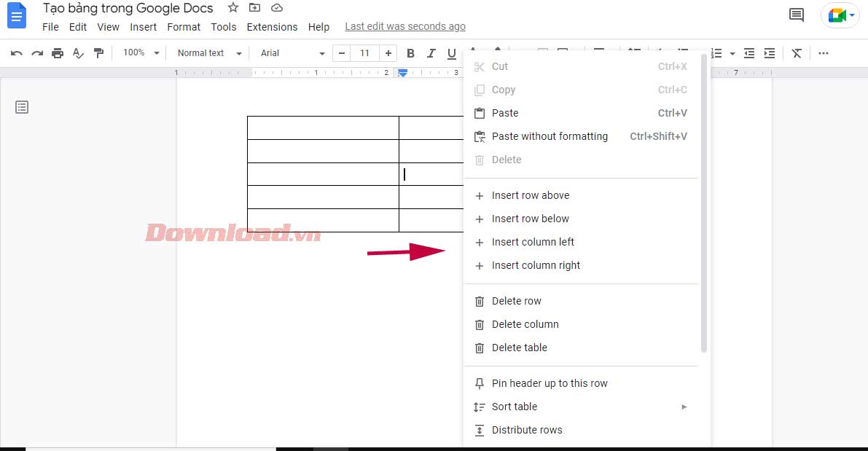
Task: Click the Last edit was seconds ago link
Action: tap(404, 26)
